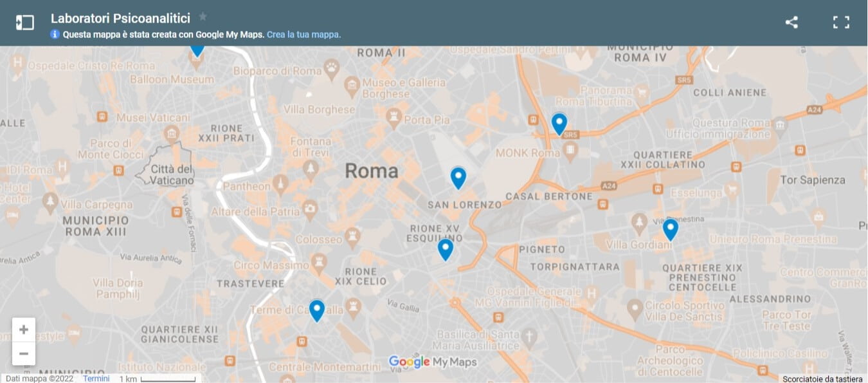This screenshot has width=868, height=383.
Task: Select the blue pin near San Lorenzo
Action: (x=458, y=178)
